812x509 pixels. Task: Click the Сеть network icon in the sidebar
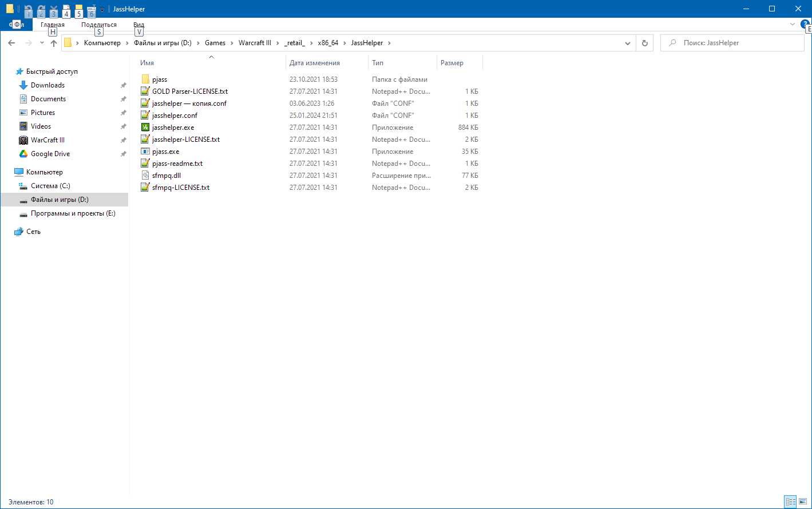point(19,232)
